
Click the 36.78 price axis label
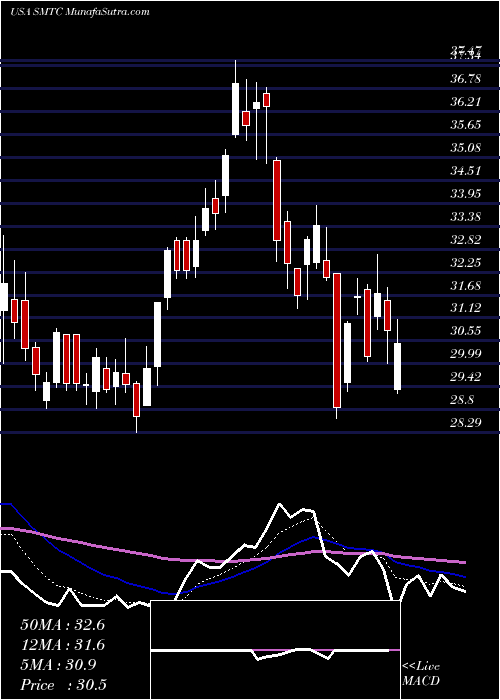coord(466,79)
